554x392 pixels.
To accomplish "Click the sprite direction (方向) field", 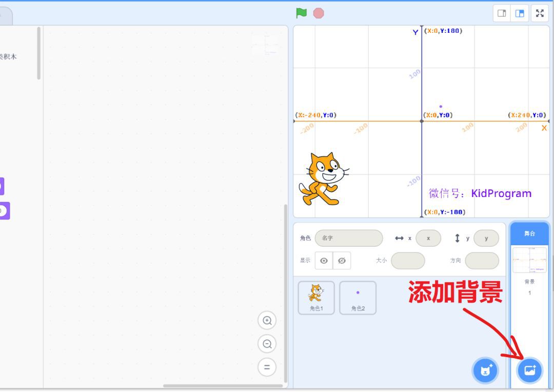I will click(482, 261).
